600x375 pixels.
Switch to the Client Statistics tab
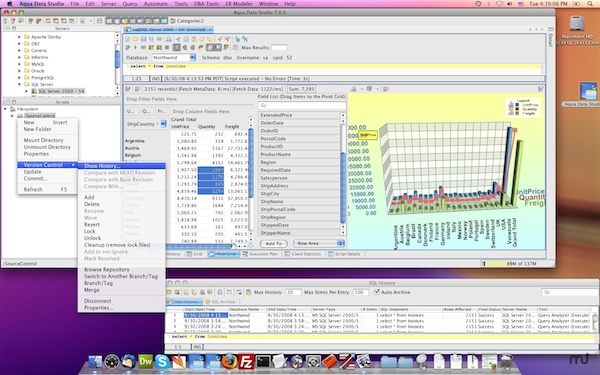pos(303,254)
